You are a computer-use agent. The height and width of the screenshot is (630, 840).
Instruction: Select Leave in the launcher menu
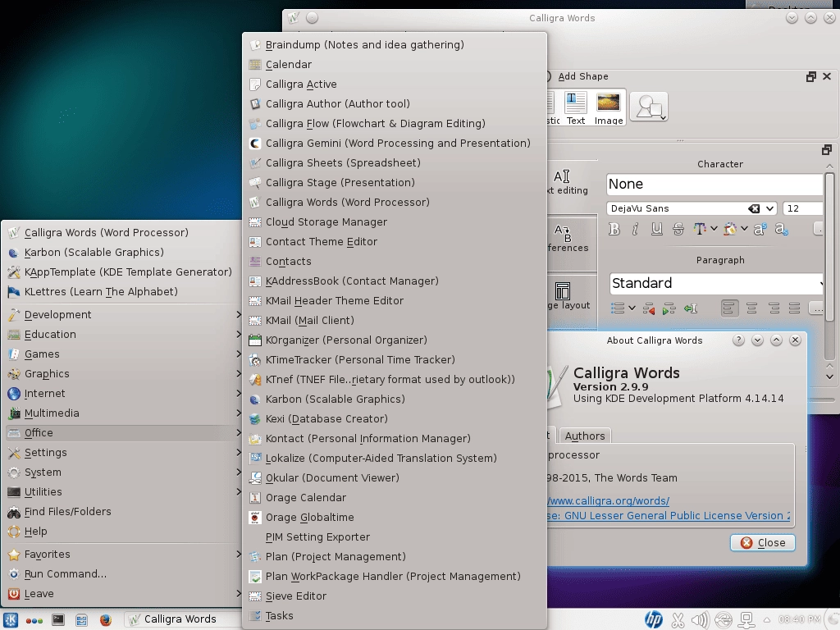(x=123, y=594)
